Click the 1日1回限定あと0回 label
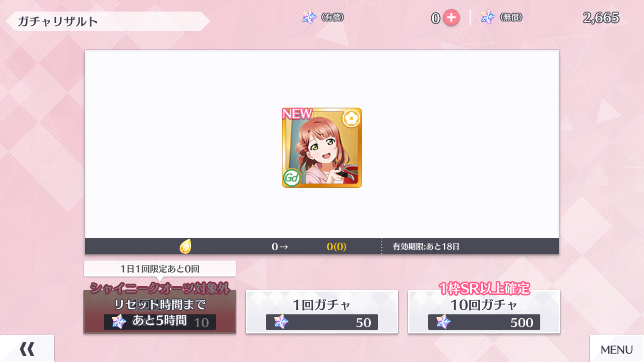The width and height of the screenshot is (644, 362). click(x=160, y=268)
